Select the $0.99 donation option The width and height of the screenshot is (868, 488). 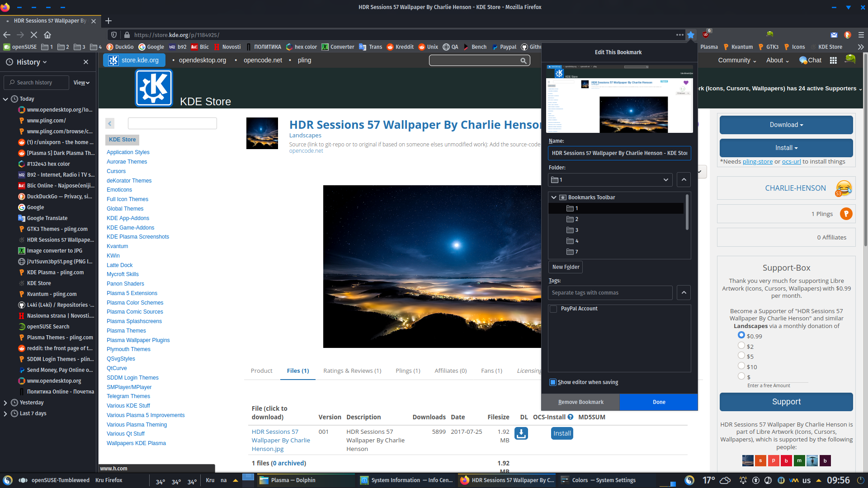click(x=741, y=335)
